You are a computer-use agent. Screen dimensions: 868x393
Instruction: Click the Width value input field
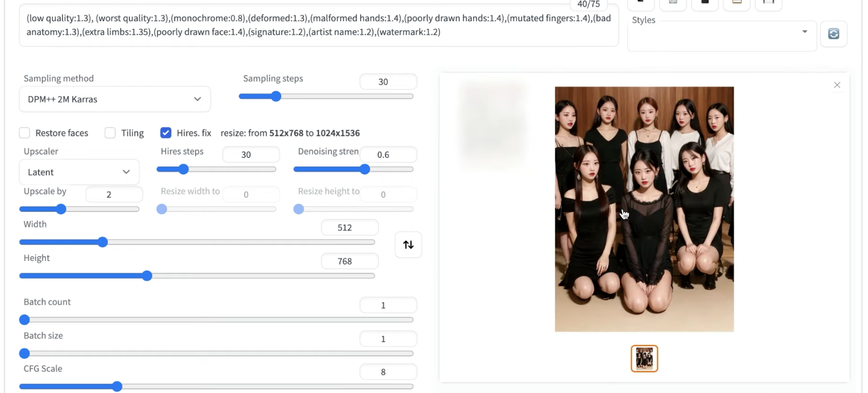[350, 227]
